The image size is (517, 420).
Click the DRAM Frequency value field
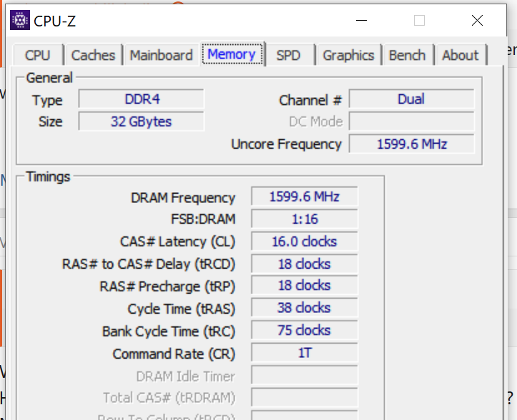coord(305,196)
